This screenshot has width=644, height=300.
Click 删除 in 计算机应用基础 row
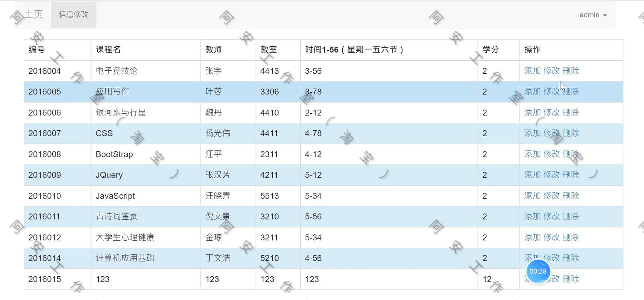571,258
